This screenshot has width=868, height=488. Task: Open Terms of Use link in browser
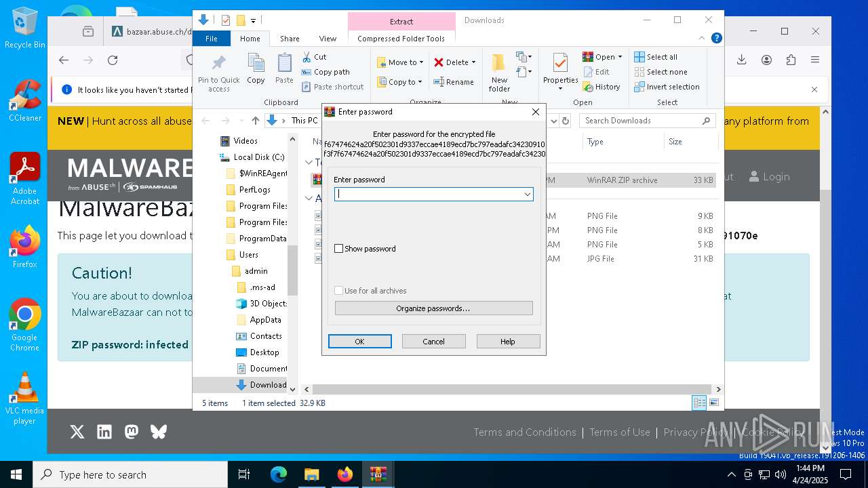620,432
